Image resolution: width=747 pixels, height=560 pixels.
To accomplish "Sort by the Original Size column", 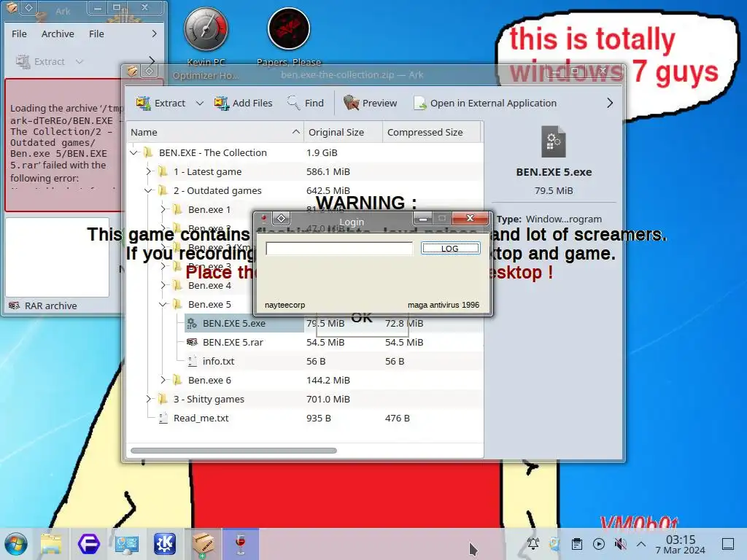I will [x=343, y=133].
